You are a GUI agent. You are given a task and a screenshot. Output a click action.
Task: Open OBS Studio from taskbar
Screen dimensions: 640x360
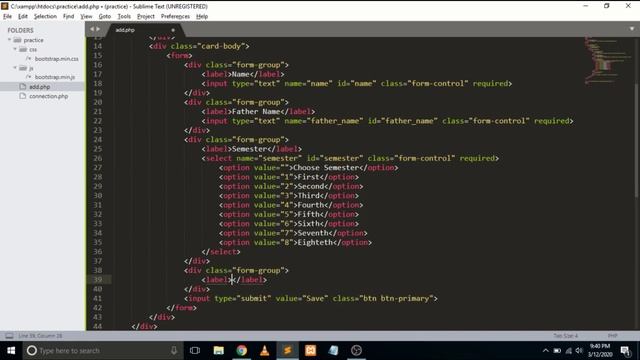click(x=356, y=351)
